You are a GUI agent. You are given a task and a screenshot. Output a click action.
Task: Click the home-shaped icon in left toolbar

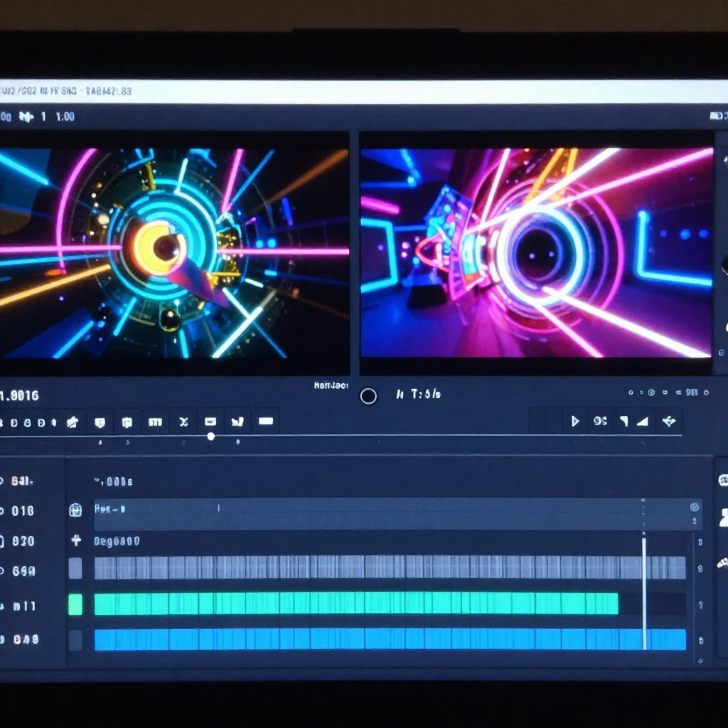(x=72, y=422)
